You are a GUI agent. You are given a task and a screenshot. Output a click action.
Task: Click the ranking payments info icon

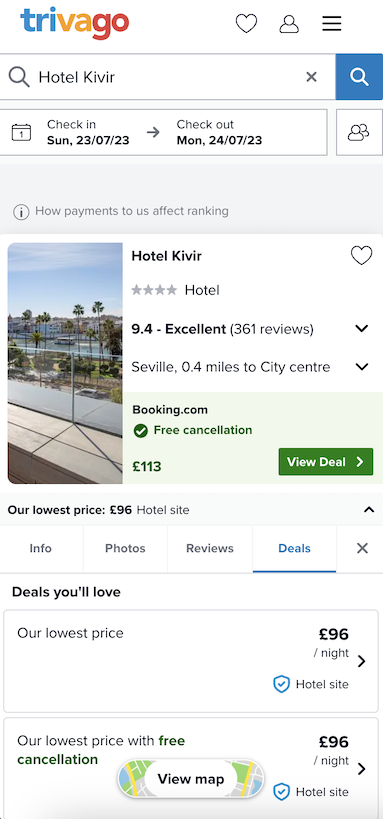21,212
